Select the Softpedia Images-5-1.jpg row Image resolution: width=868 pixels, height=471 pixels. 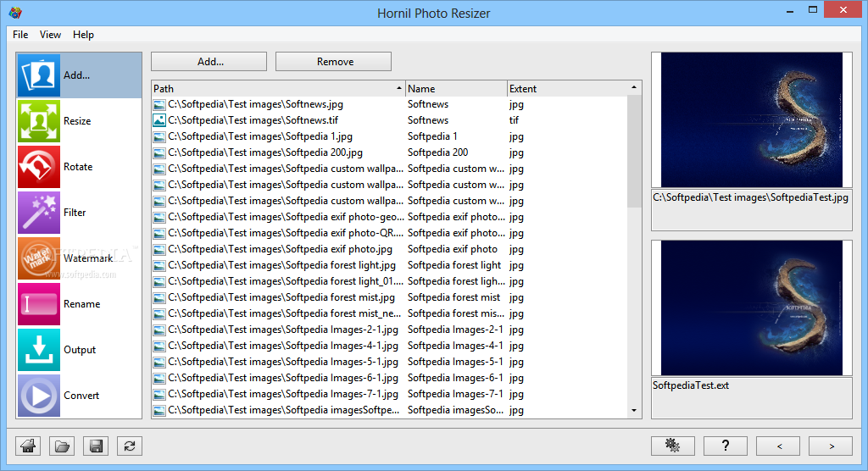coord(390,362)
